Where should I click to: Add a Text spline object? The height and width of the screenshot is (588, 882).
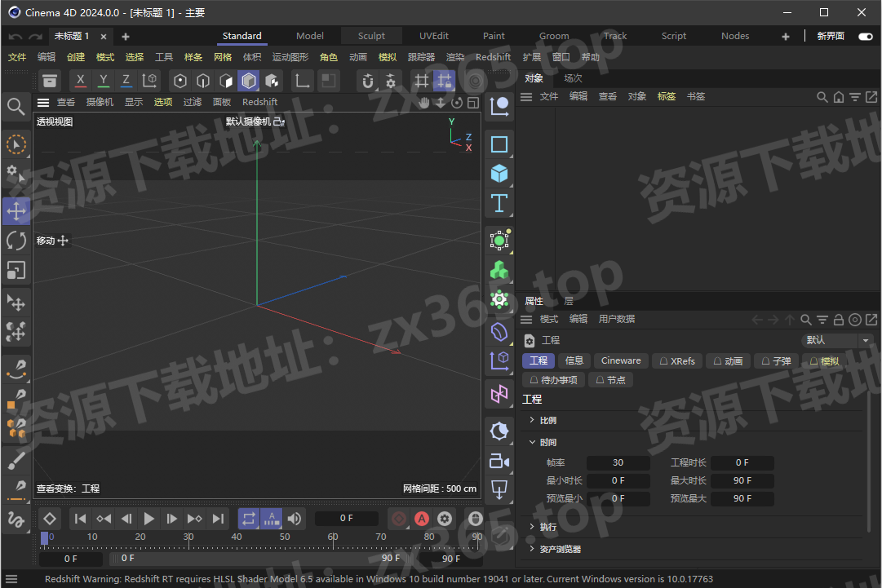tap(499, 203)
